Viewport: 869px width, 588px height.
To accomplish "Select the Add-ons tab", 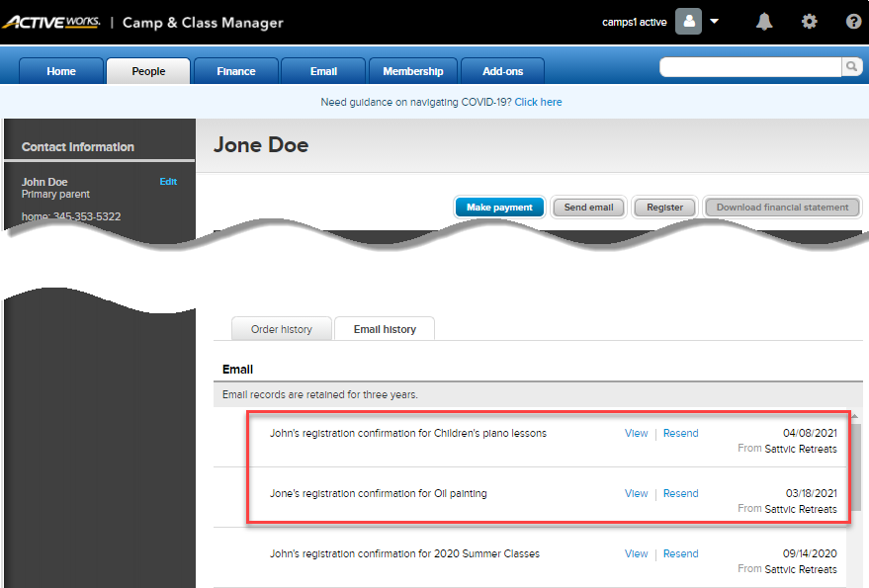I will (x=503, y=71).
